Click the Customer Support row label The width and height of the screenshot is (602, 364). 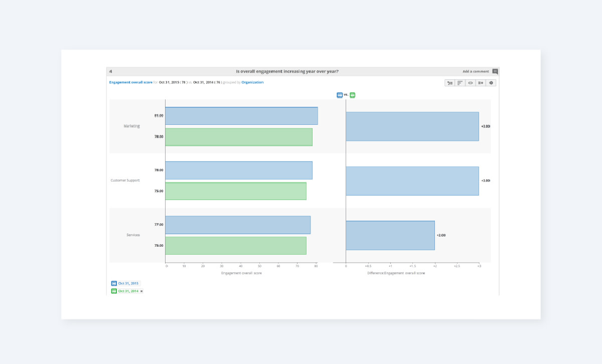(x=125, y=180)
